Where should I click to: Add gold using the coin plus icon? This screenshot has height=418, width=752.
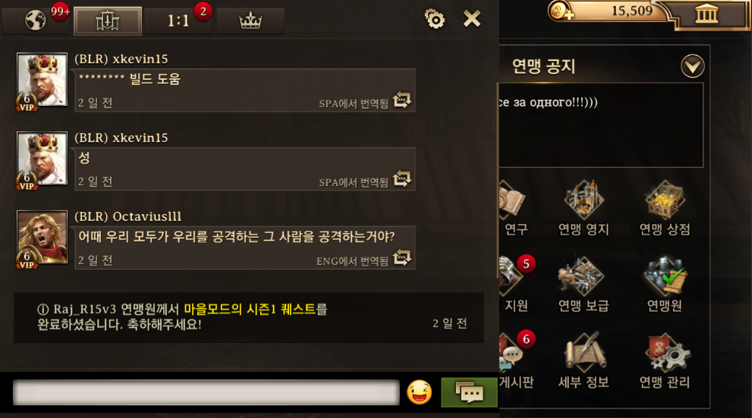[x=561, y=11]
